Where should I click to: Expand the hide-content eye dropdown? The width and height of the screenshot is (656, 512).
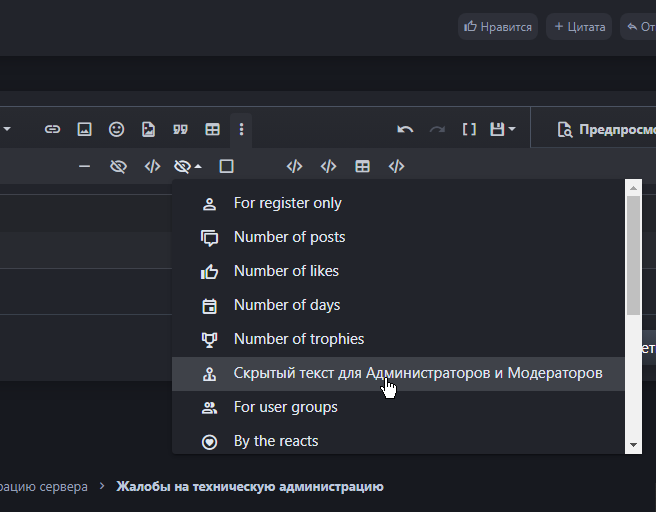[187, 166]
